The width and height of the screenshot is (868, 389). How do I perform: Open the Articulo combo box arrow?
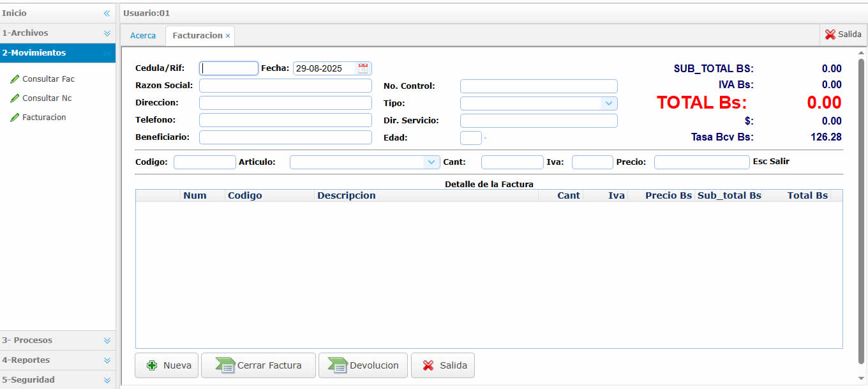pyautogui.click(x=431, y=162)
